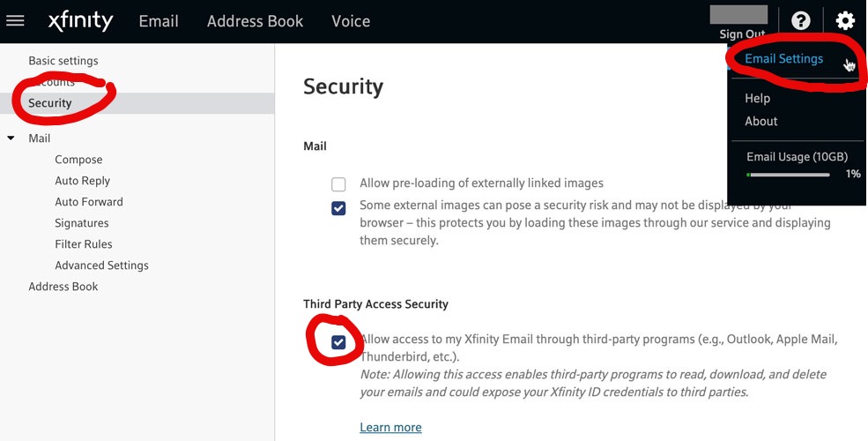This screenshot has height=441, width=868.
Task: Open Basic settings in sidebar
Action: pyautogui.click(x=63, y=61)
